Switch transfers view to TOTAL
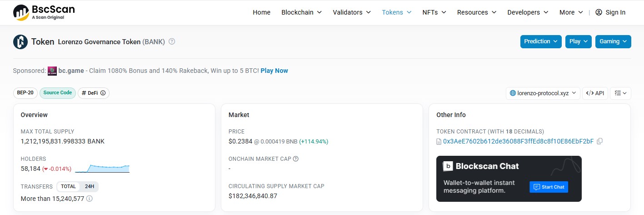The width and height of the screenshot is (644, 215). pyautogui.click(x=69, y=187)
